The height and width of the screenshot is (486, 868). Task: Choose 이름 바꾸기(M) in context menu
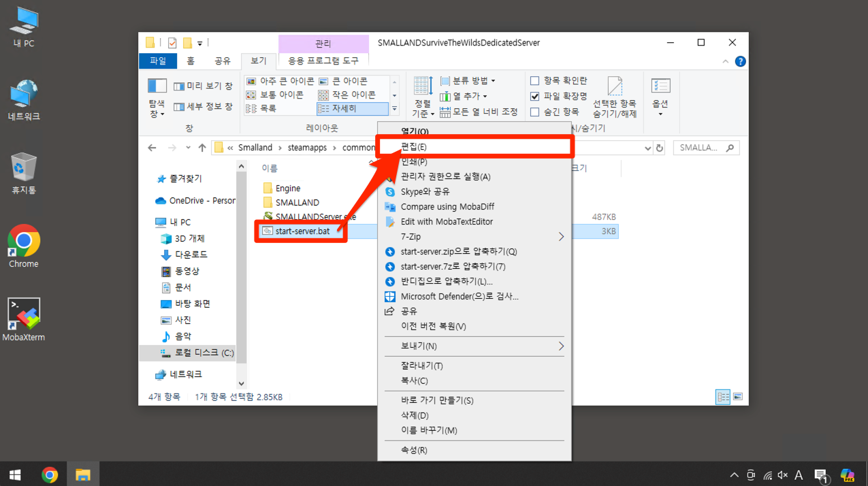475,431
